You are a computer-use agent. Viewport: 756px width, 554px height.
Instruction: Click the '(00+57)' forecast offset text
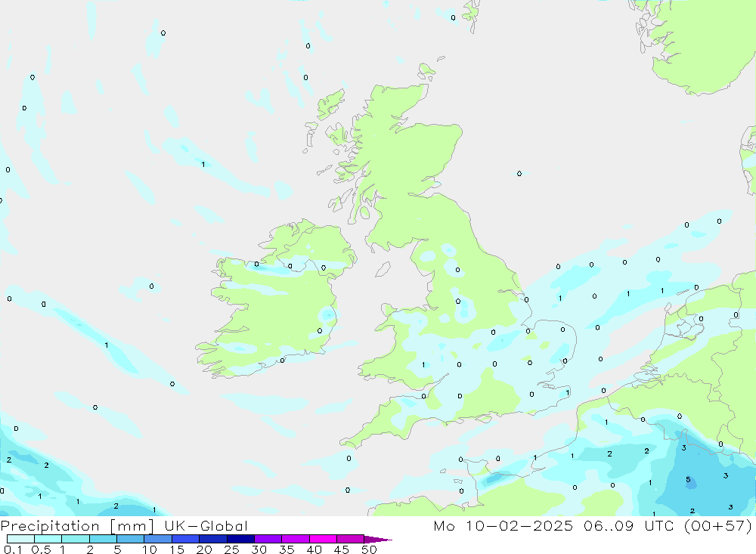[718, 525]
